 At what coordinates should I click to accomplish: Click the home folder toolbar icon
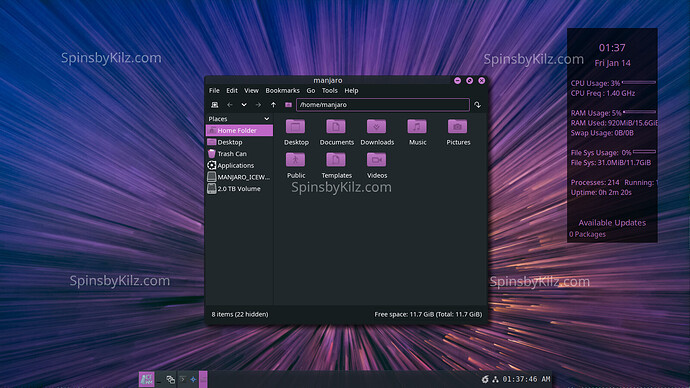tap(288, 105)
